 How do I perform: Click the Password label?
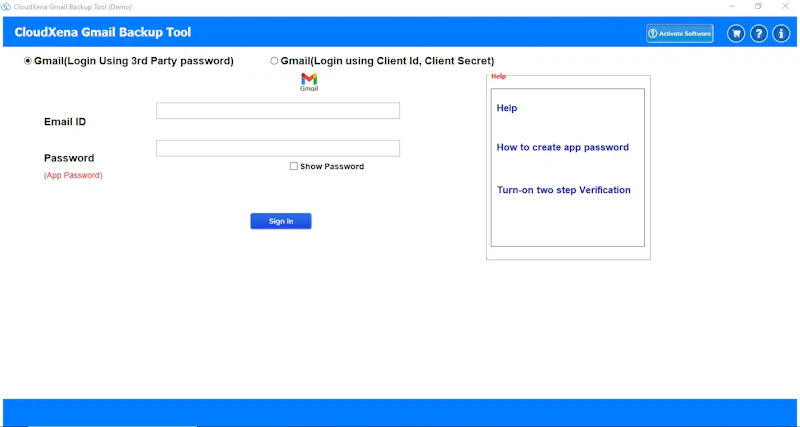point(69,158)
